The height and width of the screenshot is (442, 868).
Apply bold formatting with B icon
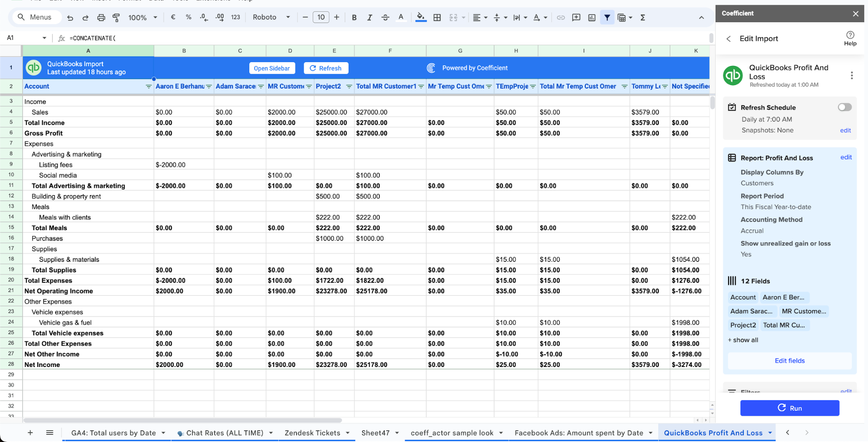point(354,17)
